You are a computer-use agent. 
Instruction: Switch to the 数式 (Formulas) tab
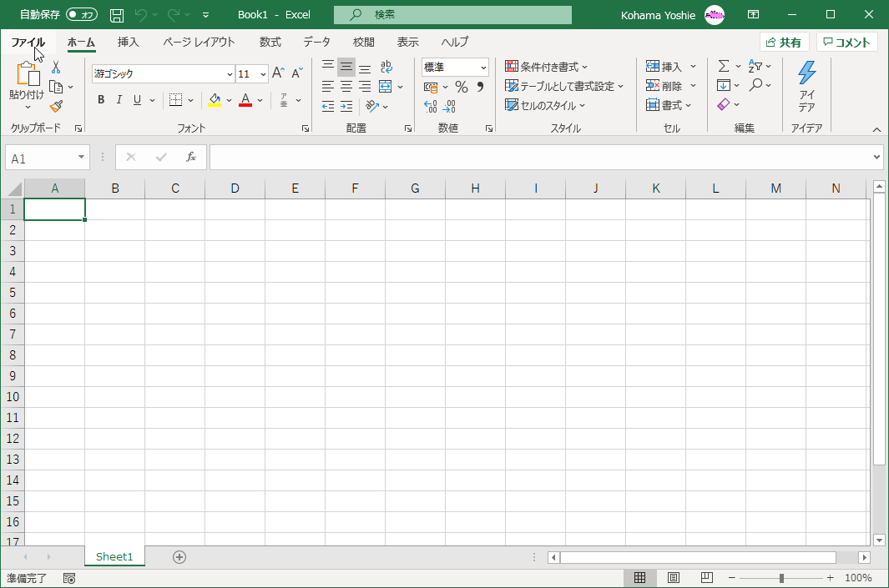click(270, 42)
